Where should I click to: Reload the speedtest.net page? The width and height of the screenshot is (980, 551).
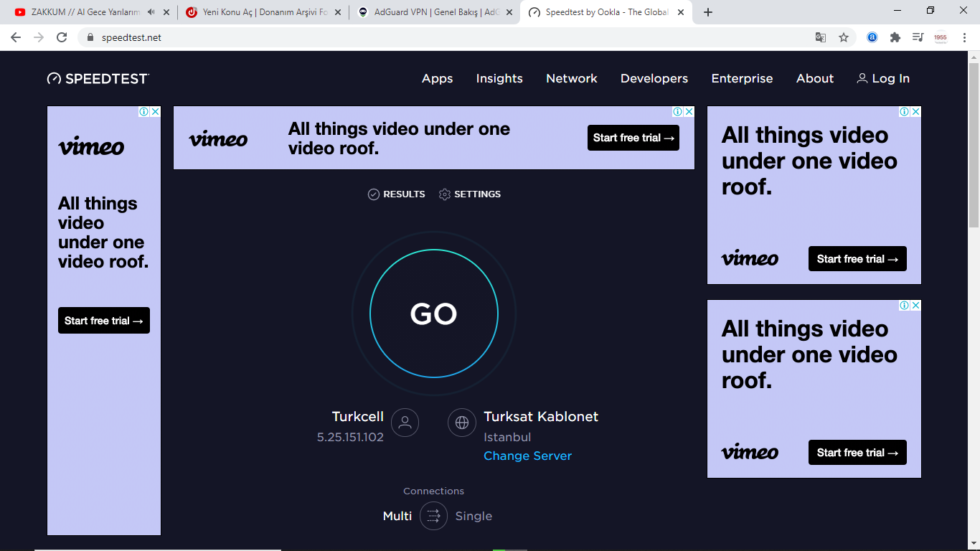click(x=62, y=37)
